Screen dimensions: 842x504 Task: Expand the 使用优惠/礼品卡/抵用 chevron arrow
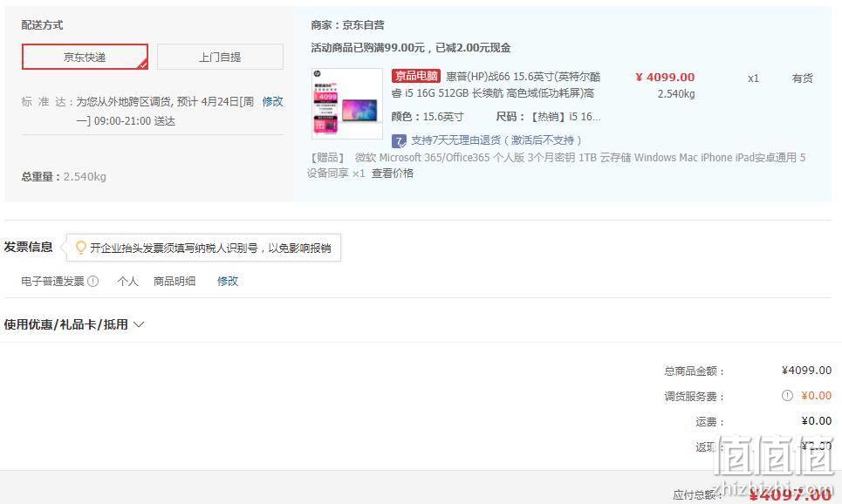pyautogui.click(x=139, y=324)
